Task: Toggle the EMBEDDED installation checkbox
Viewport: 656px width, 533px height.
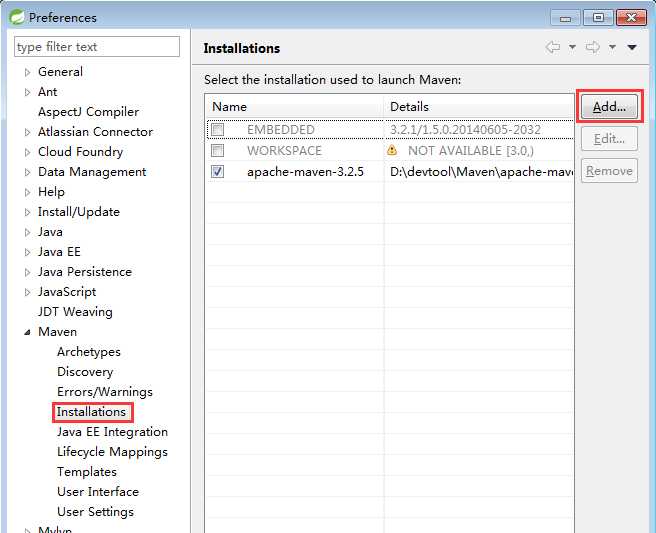Action: click(218, 130)
